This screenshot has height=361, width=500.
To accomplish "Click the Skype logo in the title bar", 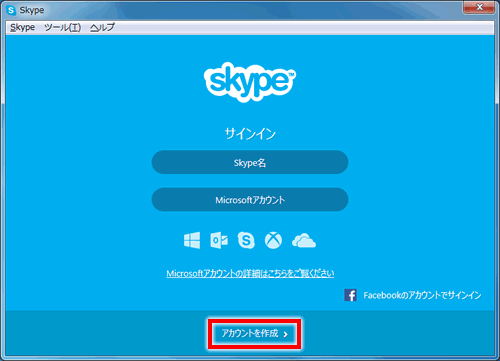I will tap(11, 10).
